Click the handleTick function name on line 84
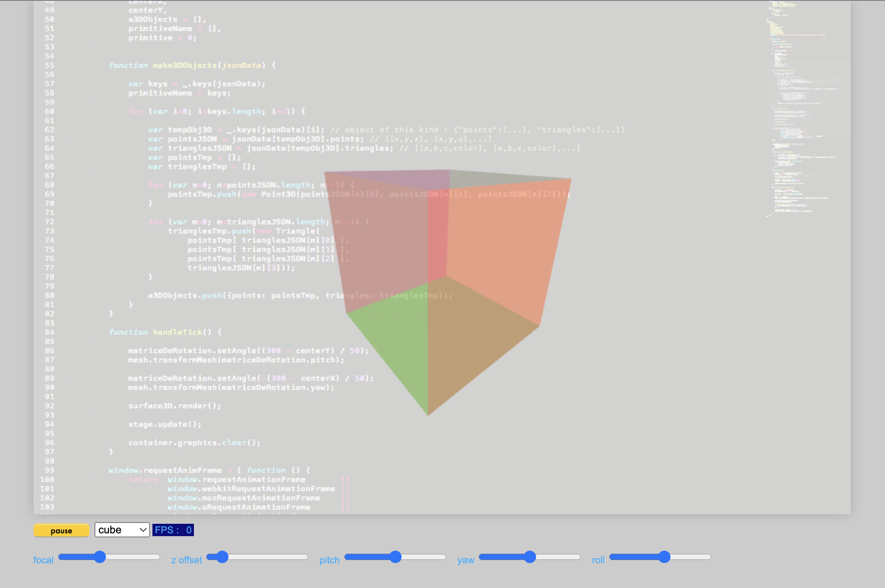 (x=178, y=332)
